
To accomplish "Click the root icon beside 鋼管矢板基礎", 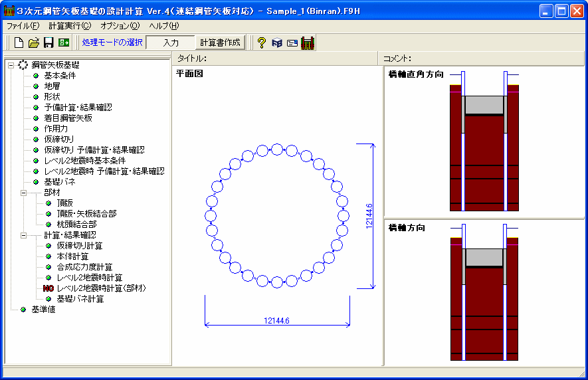I will [23, 65].
